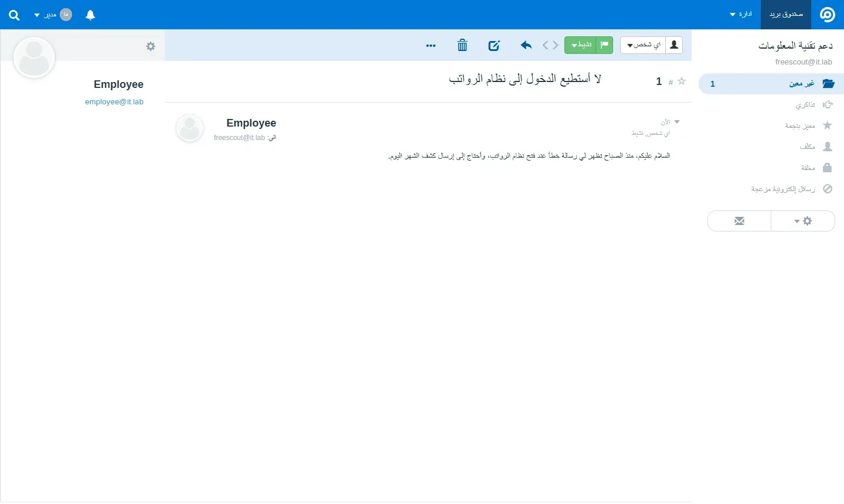
Task: Open the مدير user menu
Action: [x=53, y=15]
